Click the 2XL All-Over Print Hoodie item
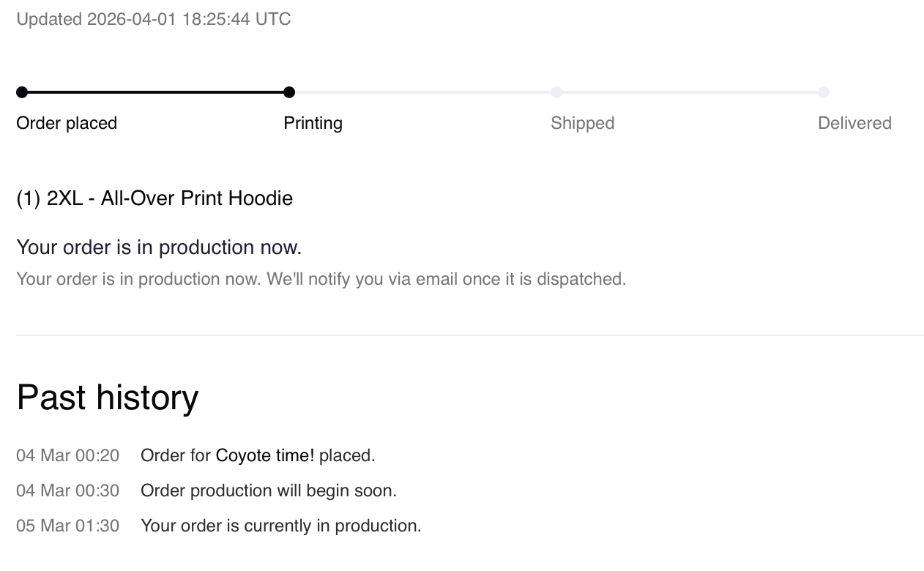Viewport: 924px width, 571px height. point(154,198)
